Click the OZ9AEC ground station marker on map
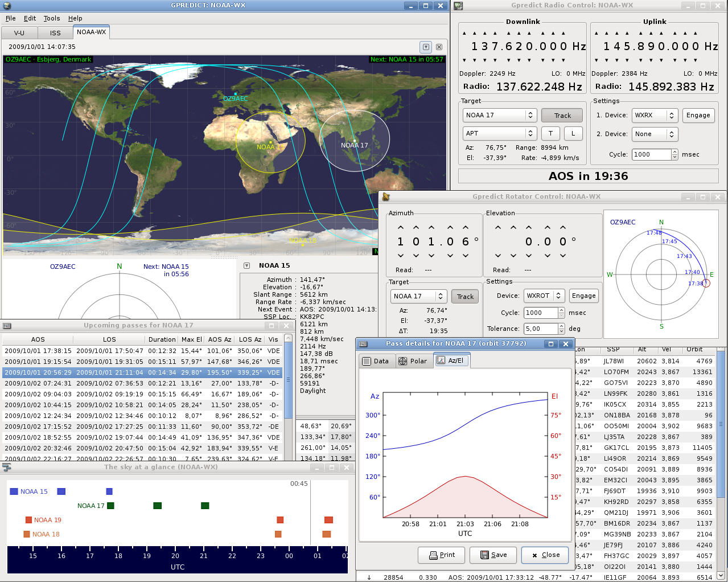The width and height of the screenshot is (728, 582). [x=235, y=95]
